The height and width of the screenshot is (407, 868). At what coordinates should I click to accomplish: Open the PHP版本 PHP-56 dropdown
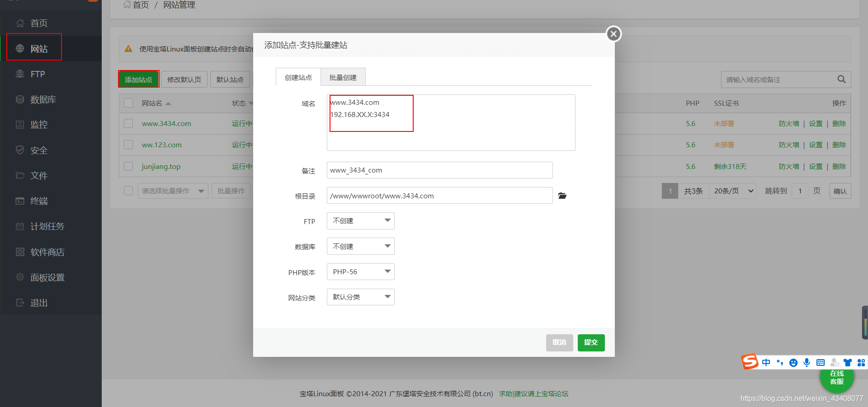point(361,272)
